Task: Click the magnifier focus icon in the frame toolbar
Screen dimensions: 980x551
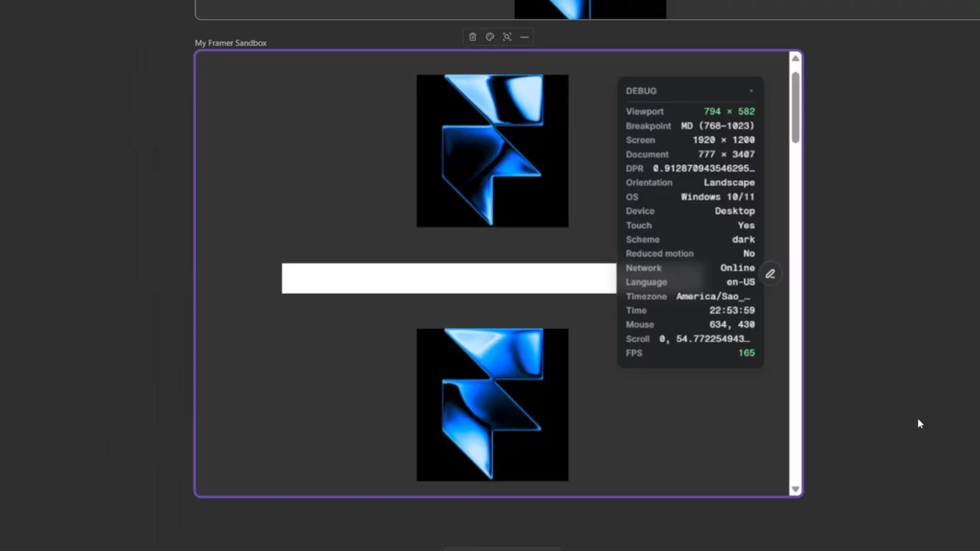Action: tap(507, 37)
